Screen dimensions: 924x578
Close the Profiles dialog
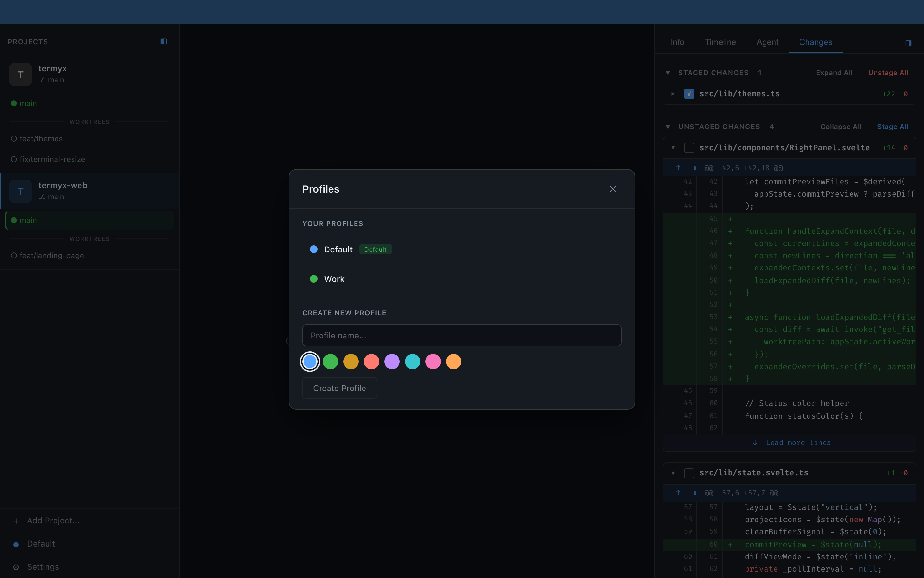click(612, 189)
